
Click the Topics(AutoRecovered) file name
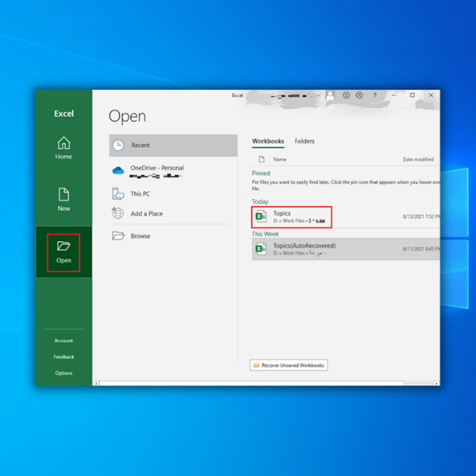point(304,246)
